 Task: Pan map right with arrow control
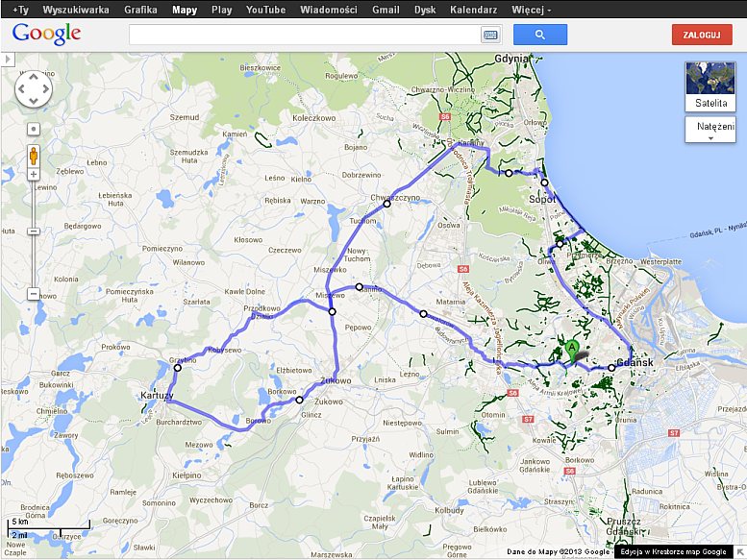[45, 89]
